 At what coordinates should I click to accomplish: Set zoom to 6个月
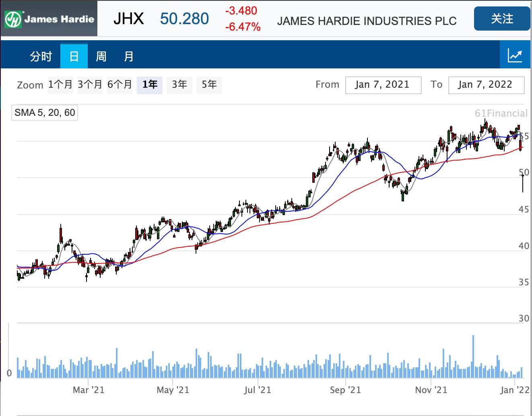click(120, 84)
